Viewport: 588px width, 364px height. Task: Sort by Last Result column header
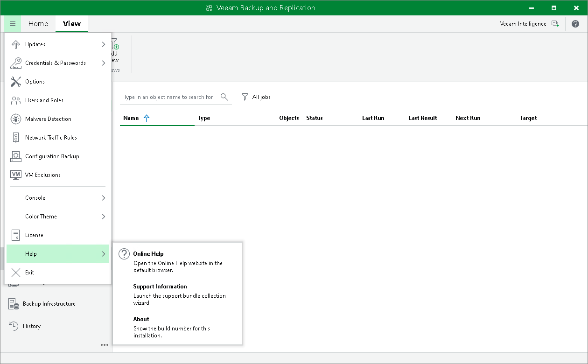point(423,118)
